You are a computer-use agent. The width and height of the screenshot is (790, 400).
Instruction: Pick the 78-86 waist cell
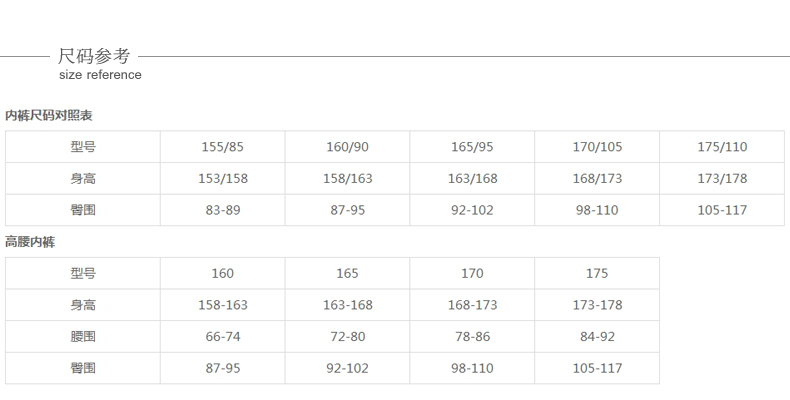tap(472, 337)
